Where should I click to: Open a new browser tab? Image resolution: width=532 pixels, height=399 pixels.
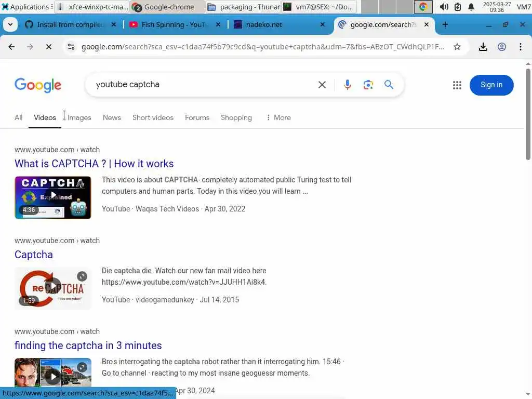445,24
